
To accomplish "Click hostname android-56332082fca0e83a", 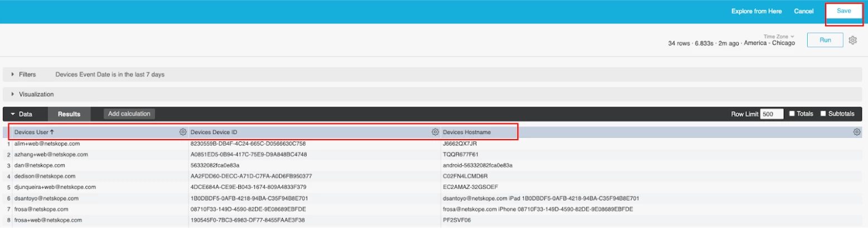I will pos(478,165).
